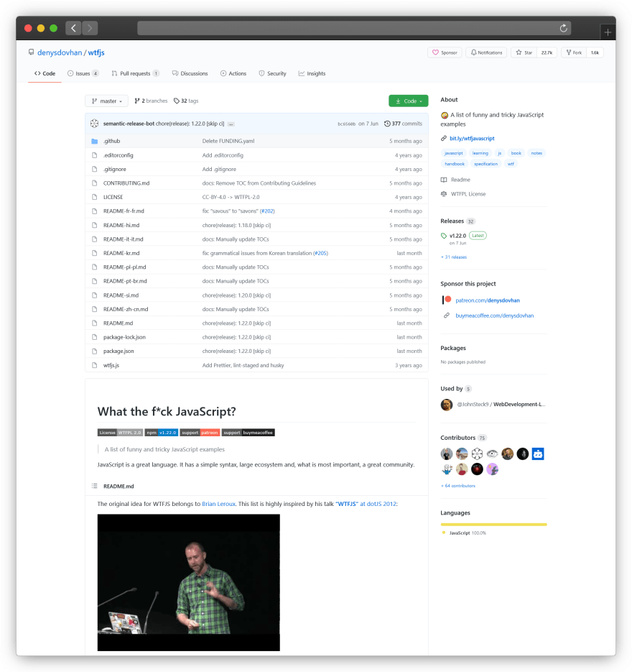
Task: Click the browser forward arrow button
Action: [90, 28]
